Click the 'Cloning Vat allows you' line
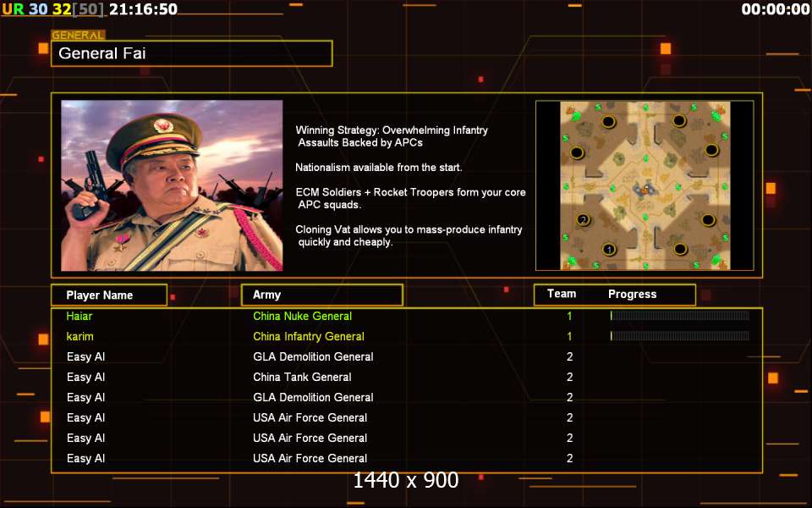The height and width of the screenshot is (508, 812). [409, 229]
